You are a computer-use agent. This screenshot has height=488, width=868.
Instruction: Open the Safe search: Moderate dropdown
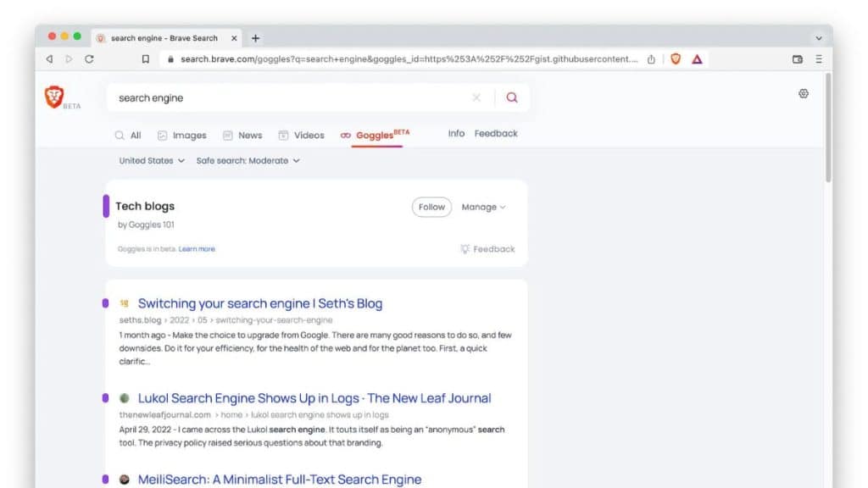pos(248,160)
